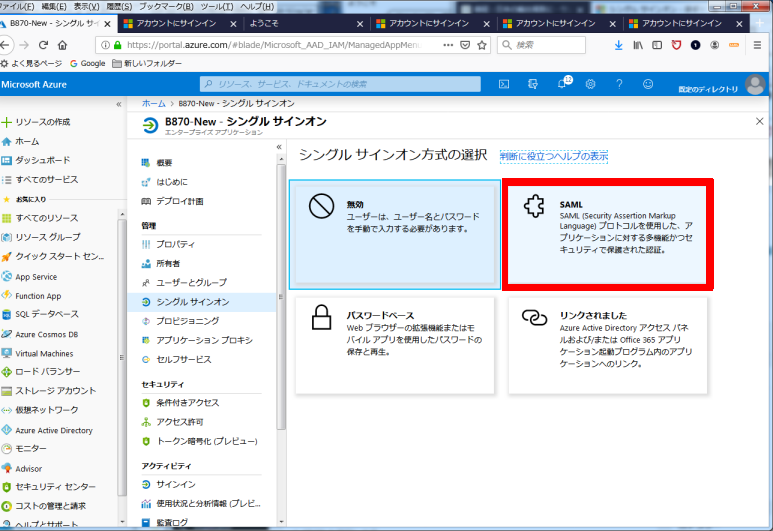The image size is (773, 531).
Task: Open 判断に役立つヘルプの表示 help link
Action: (x=554, y=156)
